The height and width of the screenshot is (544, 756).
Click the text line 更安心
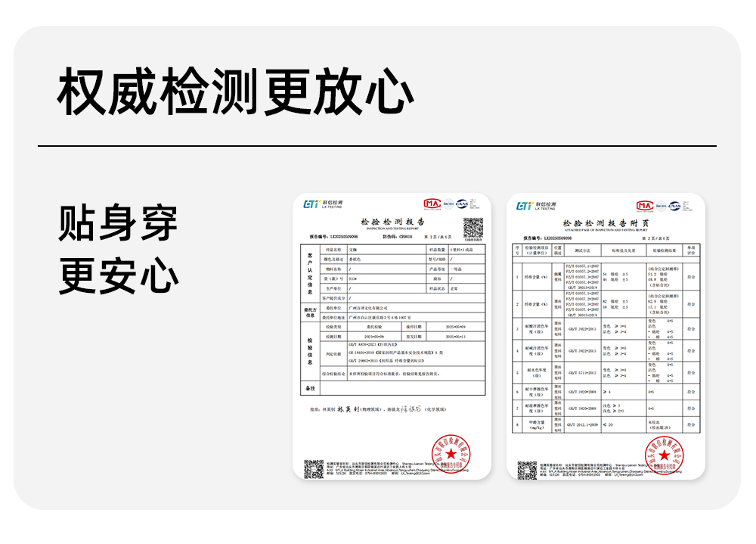[118, 275]
